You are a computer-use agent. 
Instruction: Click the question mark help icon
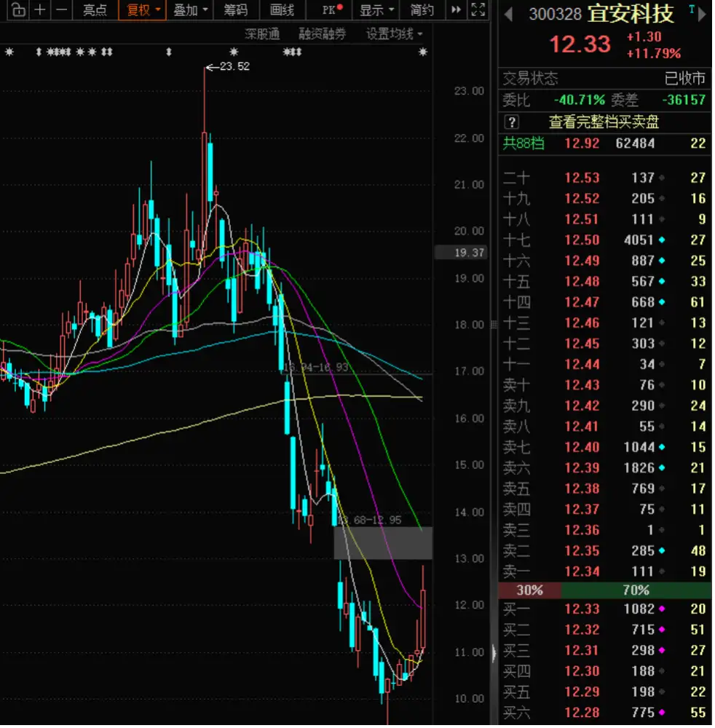click(511, 122)
